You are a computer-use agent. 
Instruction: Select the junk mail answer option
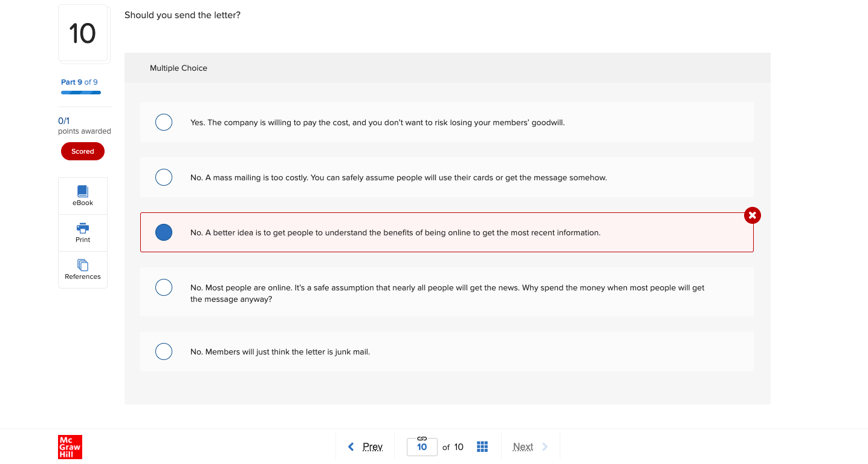[163, 351]
